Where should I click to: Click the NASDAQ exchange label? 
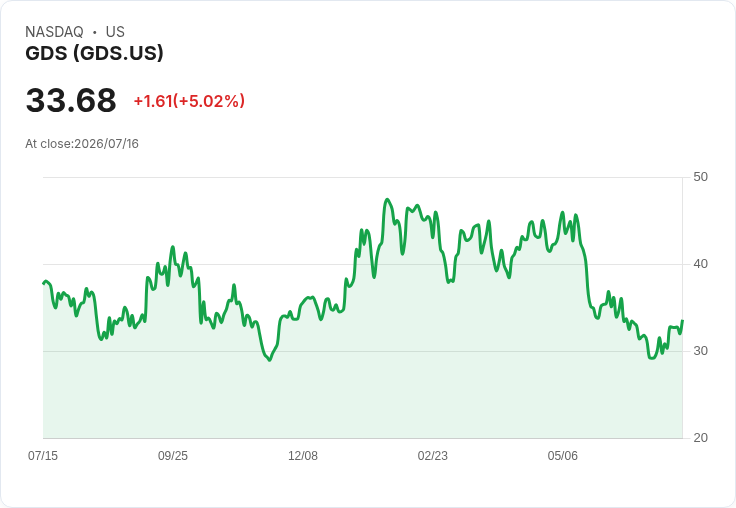tap(54, 32)
